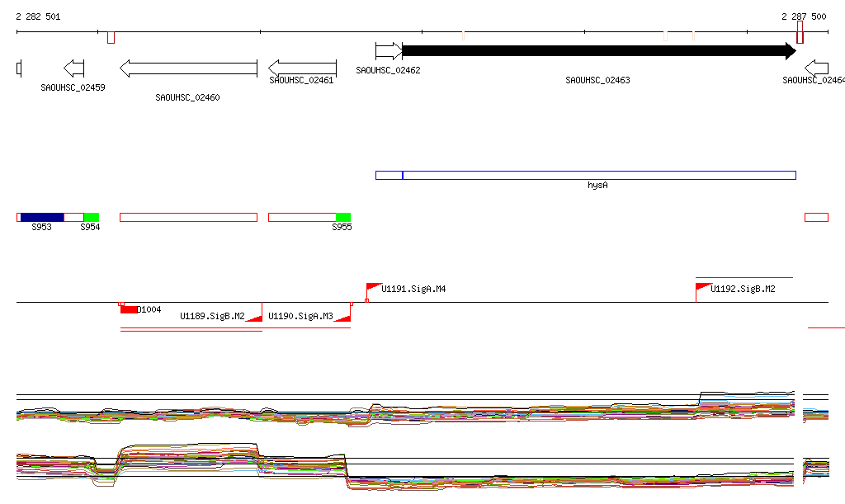Select the small SAOUHSC_02462 gene arrow
The image size is (845, 504).
[x=388, y=51]
